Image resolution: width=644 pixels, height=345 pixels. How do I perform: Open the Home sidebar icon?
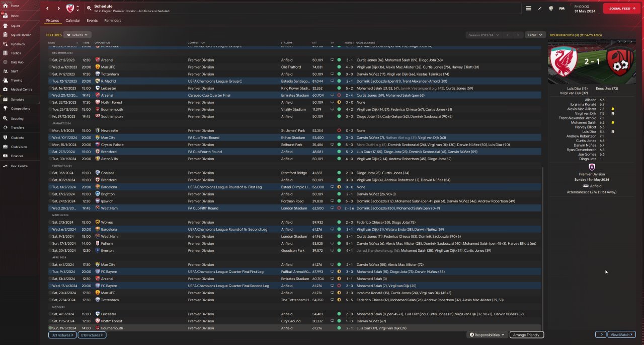(5, 6)
